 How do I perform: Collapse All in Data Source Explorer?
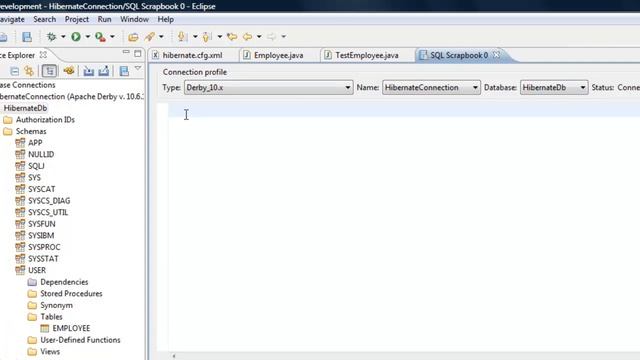pos(15,71)
